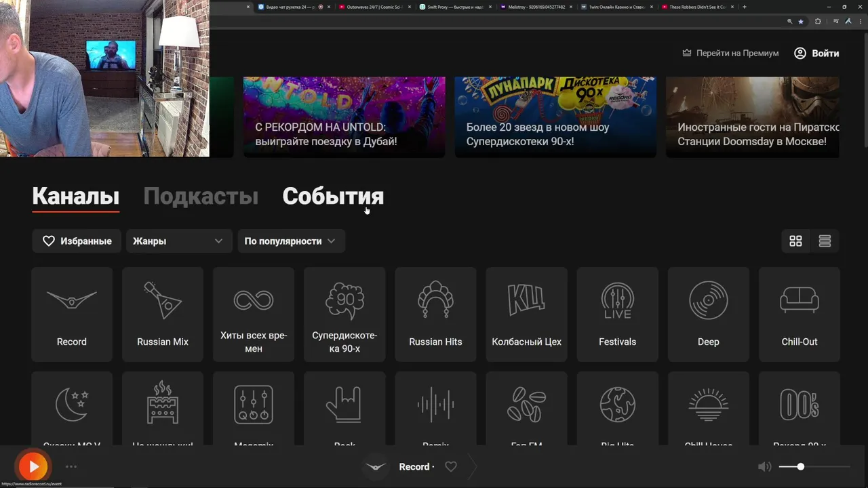Switch to list view layout
This screenshot has width=868, height=488.
825,241
